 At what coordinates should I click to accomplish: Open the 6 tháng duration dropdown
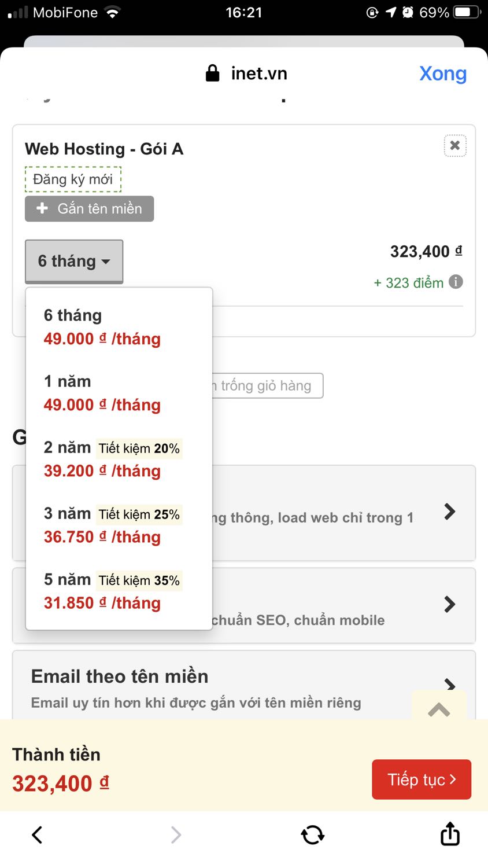74,261
